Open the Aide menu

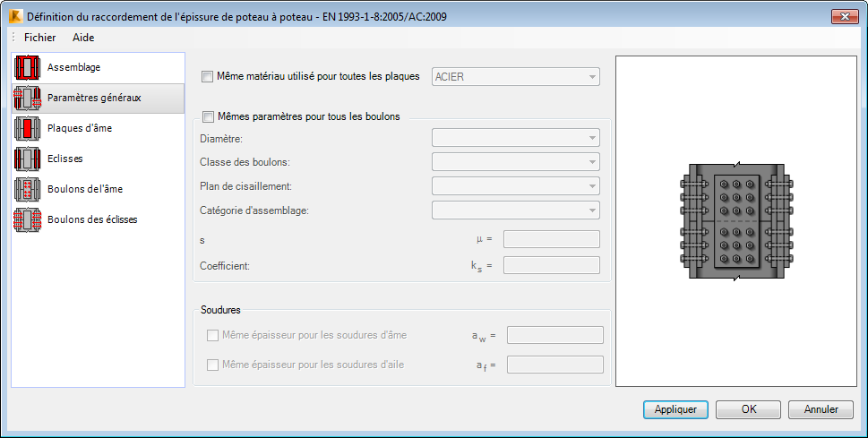point(83,38)
